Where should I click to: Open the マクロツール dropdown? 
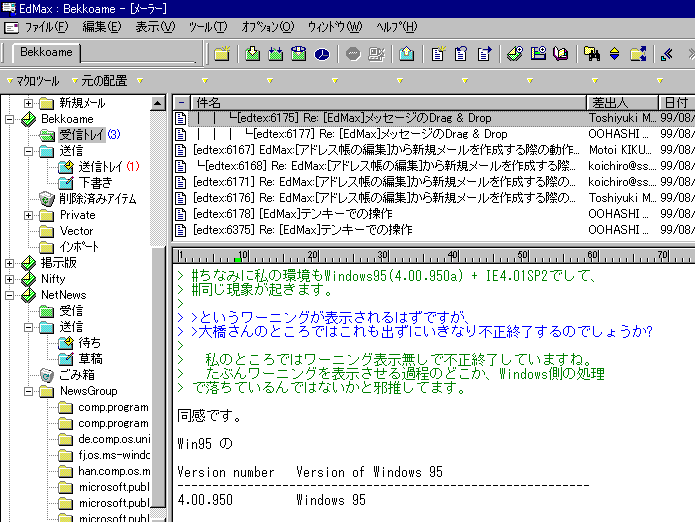[33, 81]
